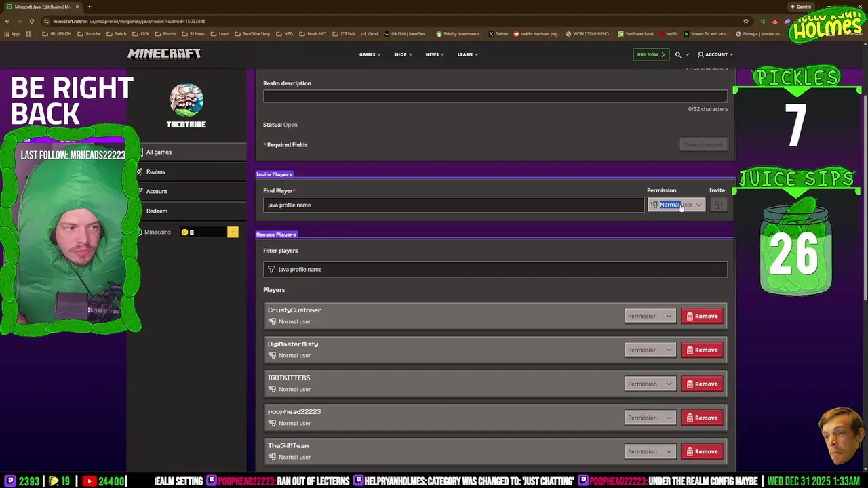Open the reddit front page bookmark

(x=537, y=34)
